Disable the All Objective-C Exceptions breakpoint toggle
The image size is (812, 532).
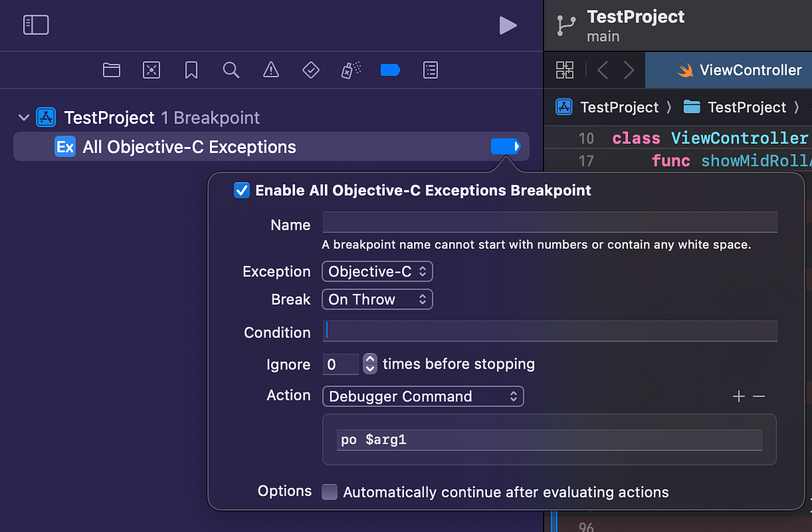coord(506,146)
